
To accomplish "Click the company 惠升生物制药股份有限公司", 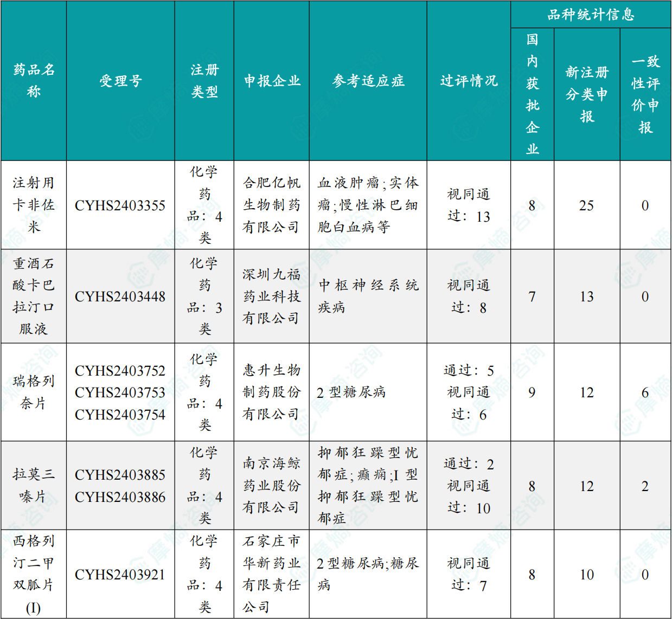I will [272, 392].
